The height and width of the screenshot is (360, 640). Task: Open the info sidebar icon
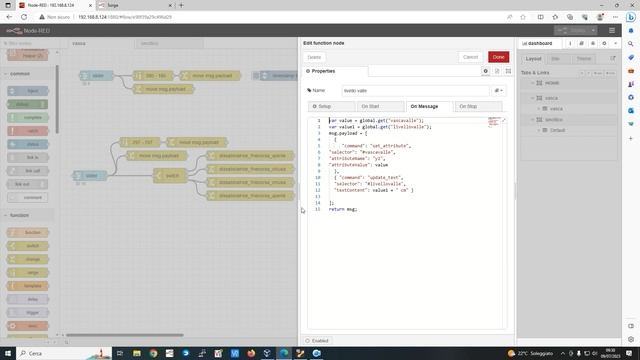[570, 43]
